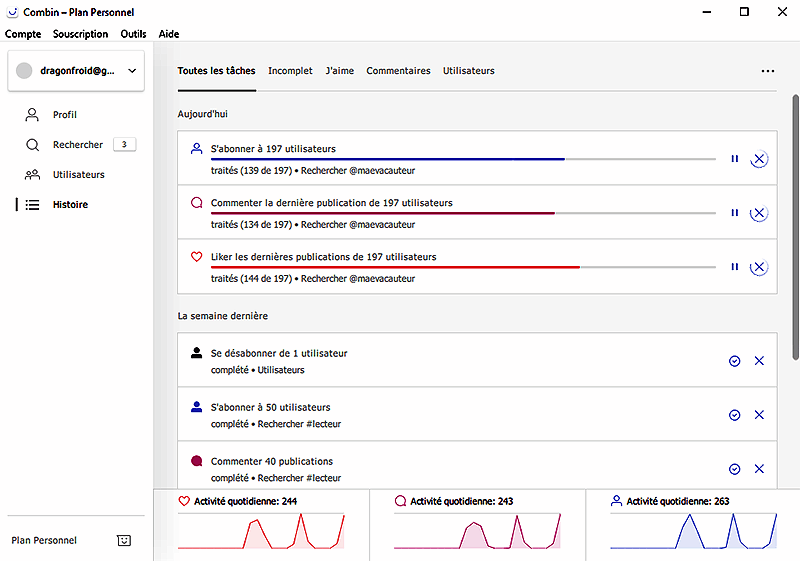Screen dimensions: 800x561
Task: Click 'traités (134 de 197)' status text
Action: coord(252,225)
